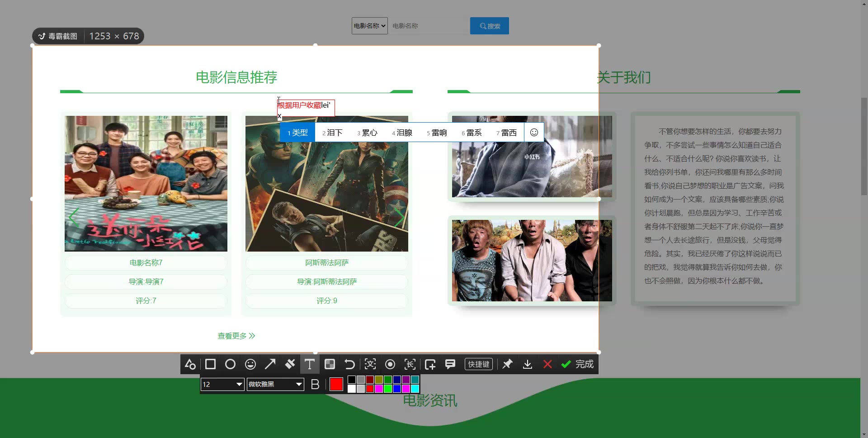Screen dimensions: 868x438
Task: Open the 快捷键 shortcuts button
Action: [x=479, y=364]
